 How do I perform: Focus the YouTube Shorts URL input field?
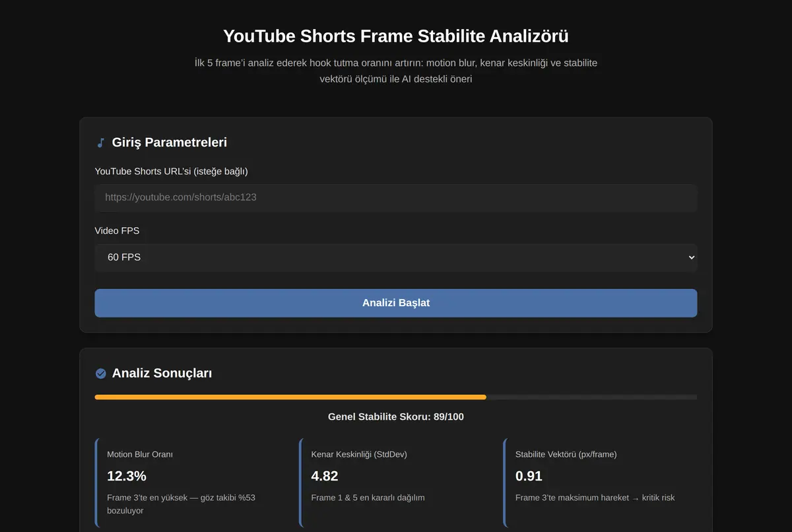(x=396, y=197)
